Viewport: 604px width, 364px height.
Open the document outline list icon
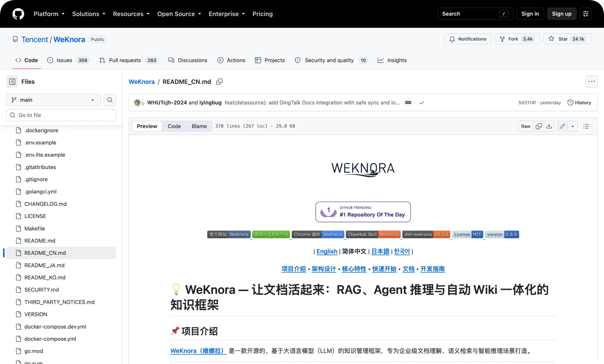click(586, 126)
